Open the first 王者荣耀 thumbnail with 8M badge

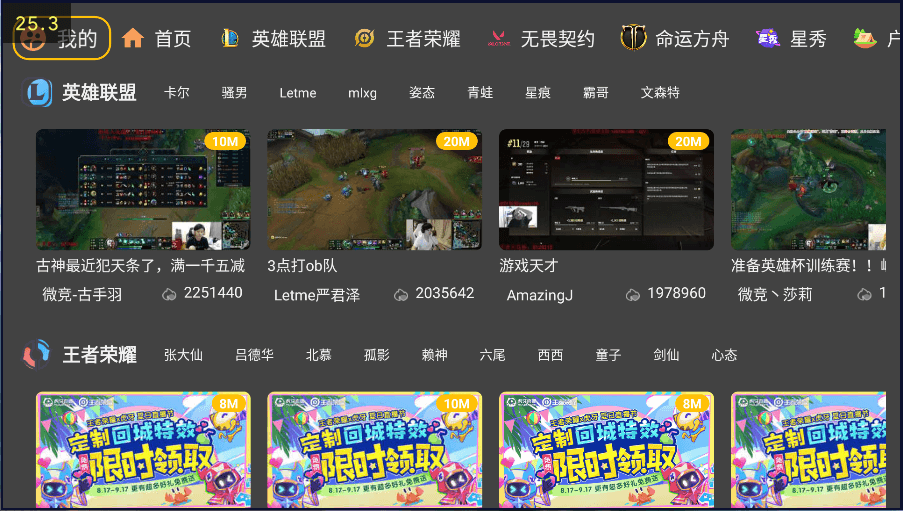point(143,450)
